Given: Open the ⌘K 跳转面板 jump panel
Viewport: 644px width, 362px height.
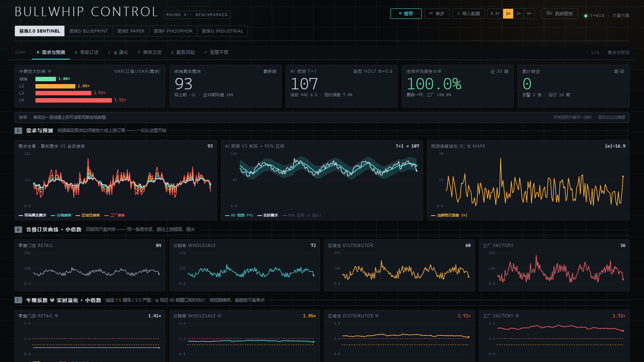Looking at the screenshot, I should (x=559, y=14).
